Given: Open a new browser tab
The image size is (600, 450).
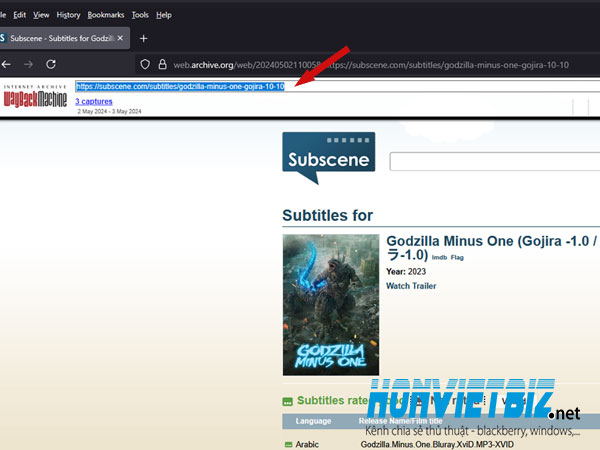Looking at the screenshot, I should (143, 38).
